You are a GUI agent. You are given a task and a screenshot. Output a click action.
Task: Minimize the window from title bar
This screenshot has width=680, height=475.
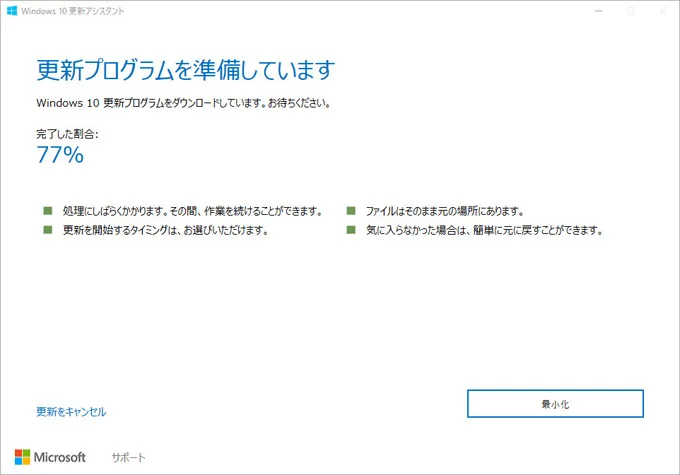597,10
